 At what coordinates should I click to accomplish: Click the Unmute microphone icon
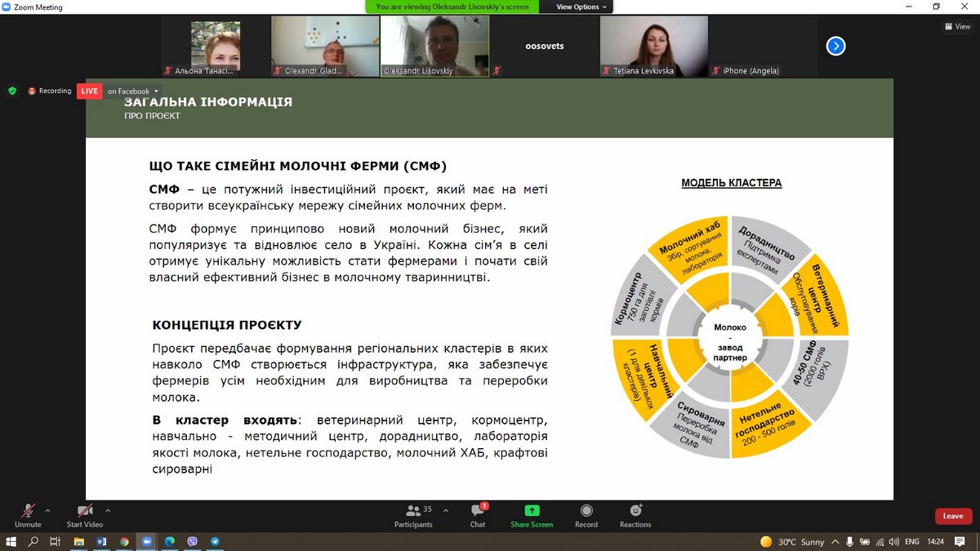27,511
